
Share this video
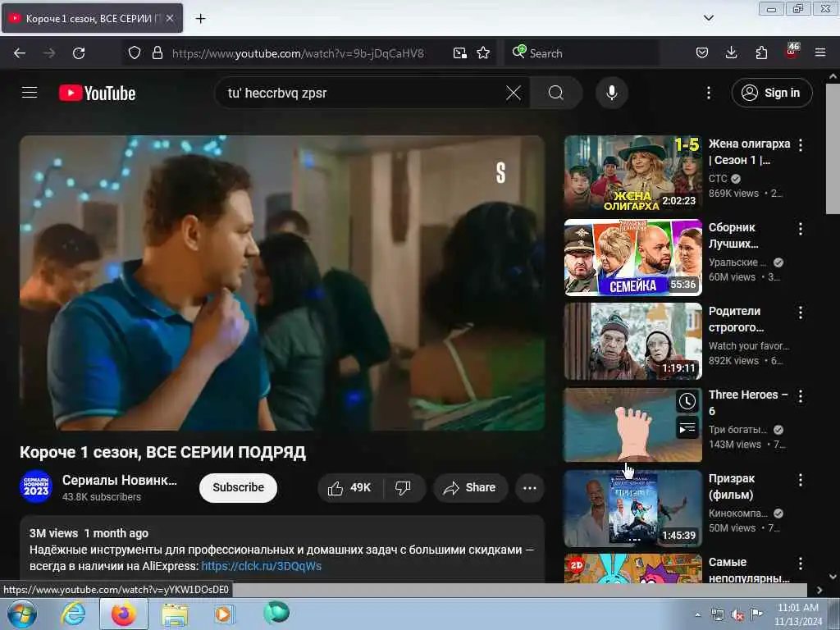tap(470, 487)
